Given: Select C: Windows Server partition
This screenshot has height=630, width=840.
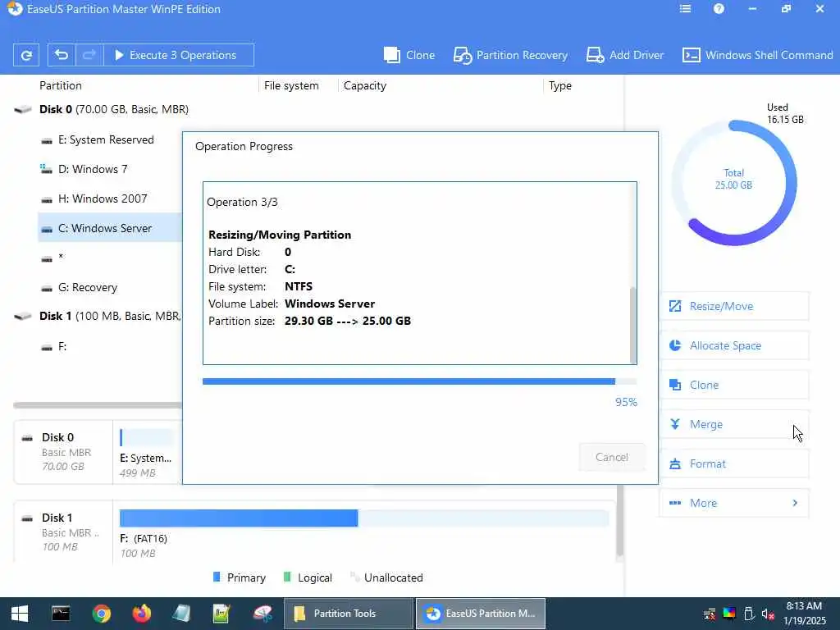Looking at the screenshot, I should tap(110, 228).
